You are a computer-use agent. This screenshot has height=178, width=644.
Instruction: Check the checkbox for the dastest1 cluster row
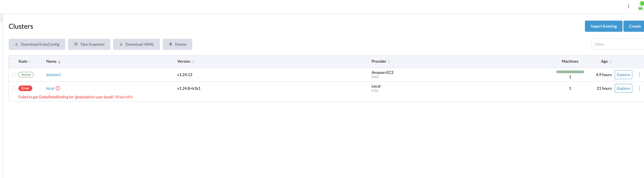tap(13, 75)
